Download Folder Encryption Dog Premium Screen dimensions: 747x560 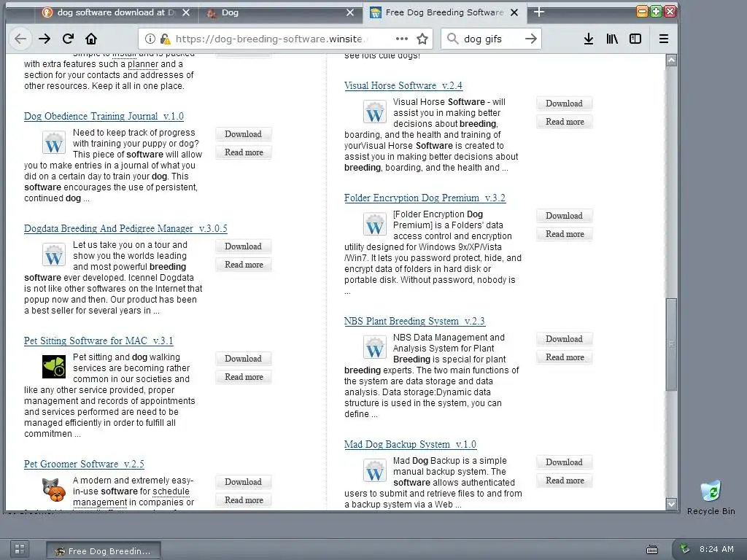(x=564, y=216)
